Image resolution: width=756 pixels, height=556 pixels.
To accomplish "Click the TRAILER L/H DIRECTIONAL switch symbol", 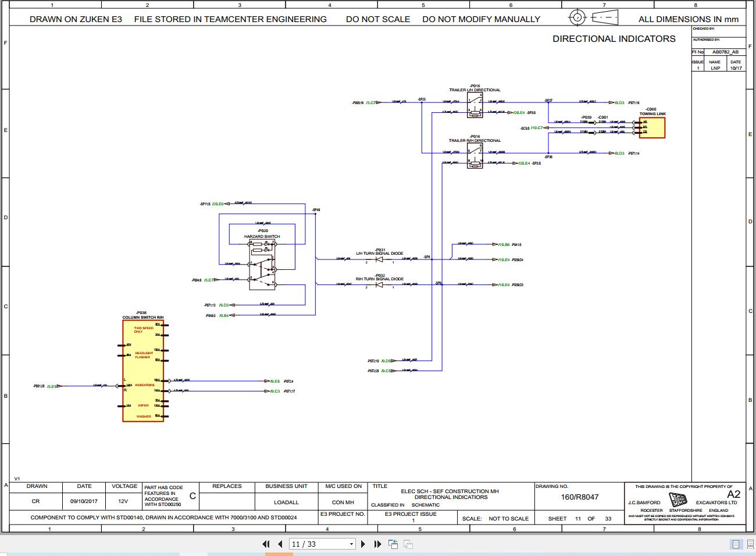I will click(474, 105).
